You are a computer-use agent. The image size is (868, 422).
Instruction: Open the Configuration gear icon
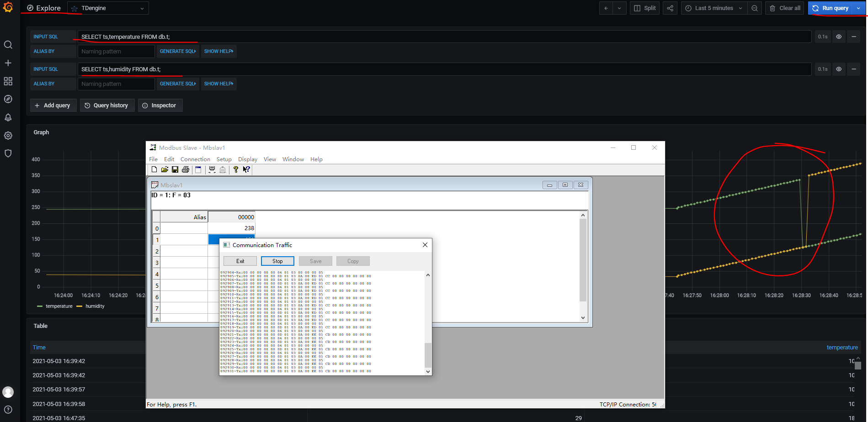pos(8,135)
